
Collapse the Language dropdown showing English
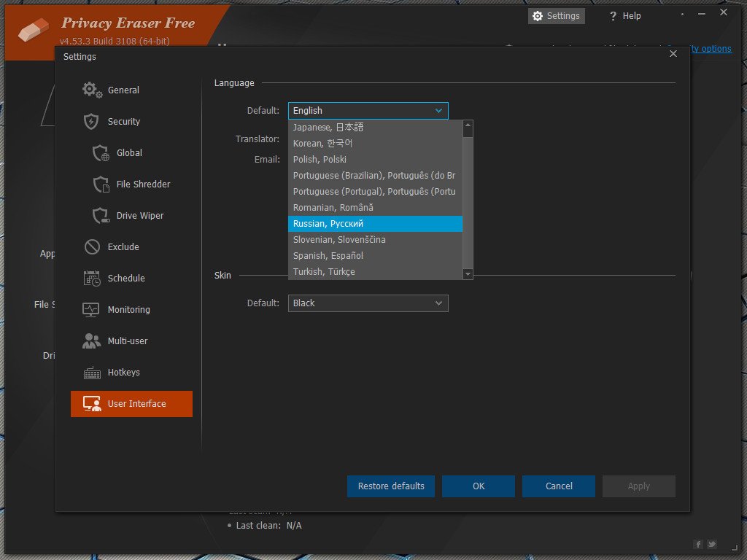[368, 111]
